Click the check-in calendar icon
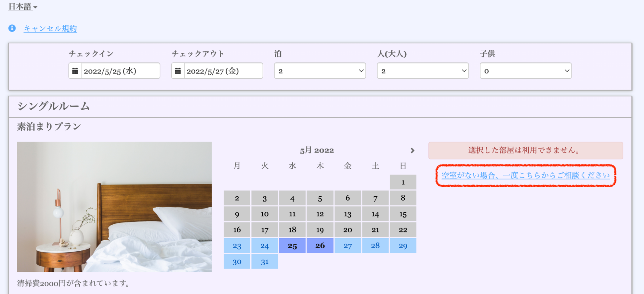The width and height of the screenshot is (644, 294). [x=75, y=71]
